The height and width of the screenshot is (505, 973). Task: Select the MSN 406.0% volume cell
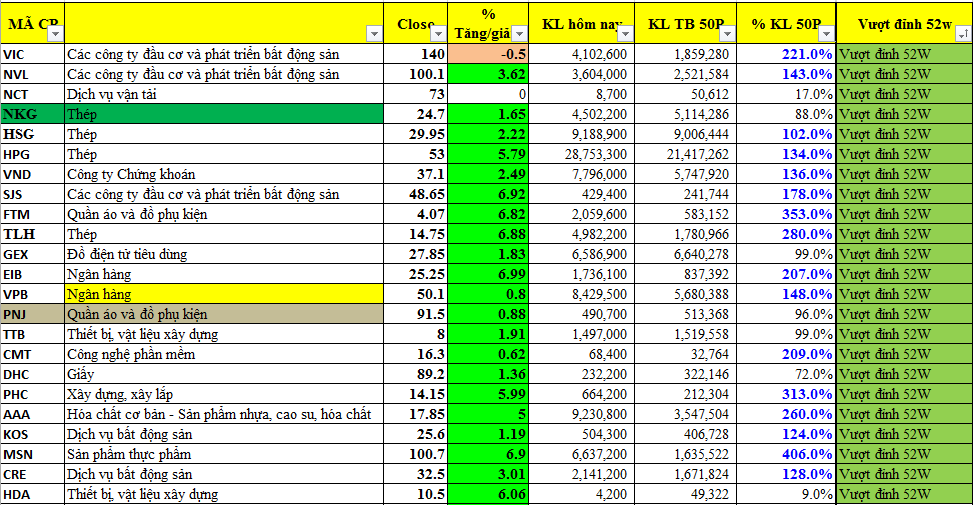[x=786, y=454]
